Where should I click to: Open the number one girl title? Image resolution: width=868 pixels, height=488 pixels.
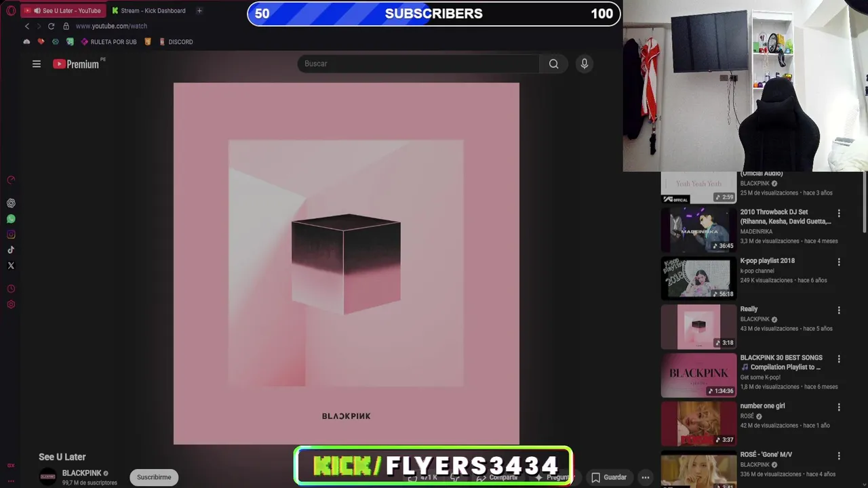click(x=762, y=406)
